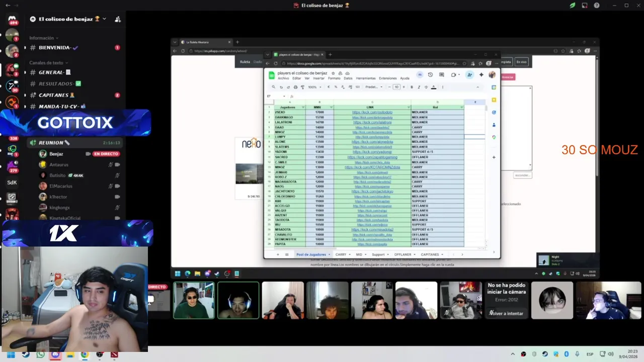Screen dimensions: 644x362
Task: Collapse the Canales de texto category
Action: 48,63
